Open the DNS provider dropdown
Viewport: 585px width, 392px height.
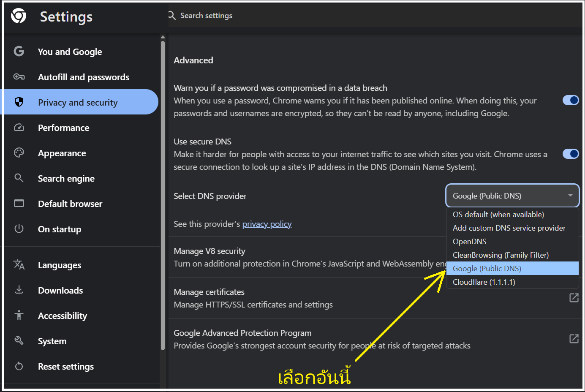point(512,196)
